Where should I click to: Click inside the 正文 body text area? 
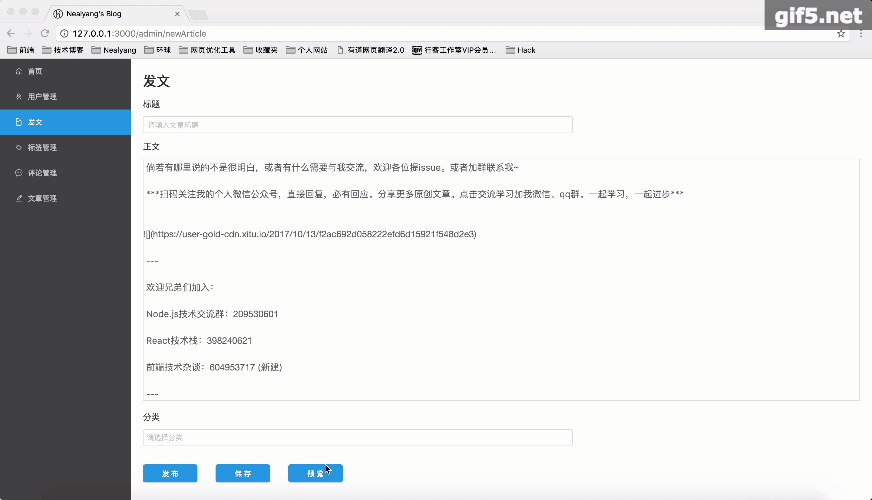tap(501, 279)
